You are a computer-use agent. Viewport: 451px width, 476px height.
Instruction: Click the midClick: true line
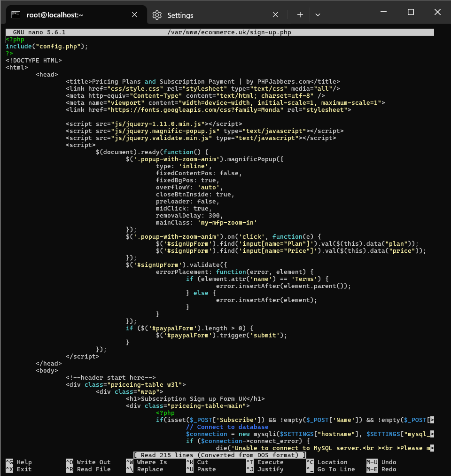point(184,208)
